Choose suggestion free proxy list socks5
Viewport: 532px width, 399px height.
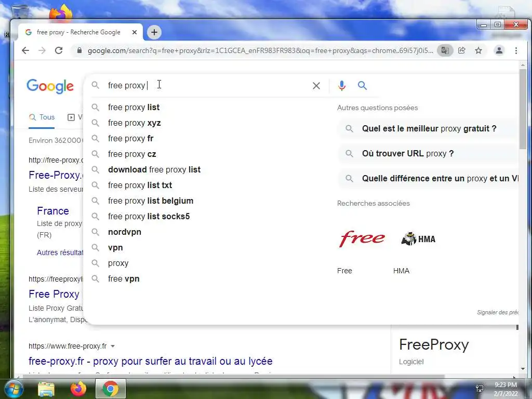[149, 217]
